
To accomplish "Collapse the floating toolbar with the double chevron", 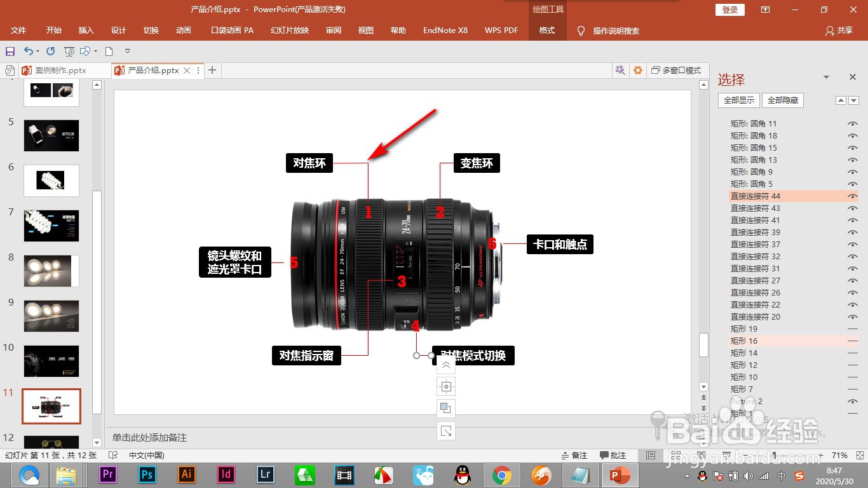I will [446, 365].
